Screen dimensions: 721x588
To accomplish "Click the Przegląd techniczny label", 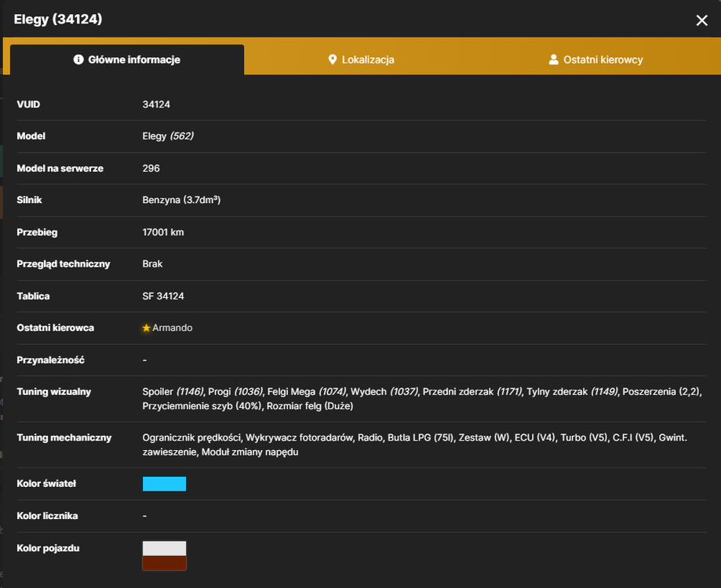I will coord(64,263).
